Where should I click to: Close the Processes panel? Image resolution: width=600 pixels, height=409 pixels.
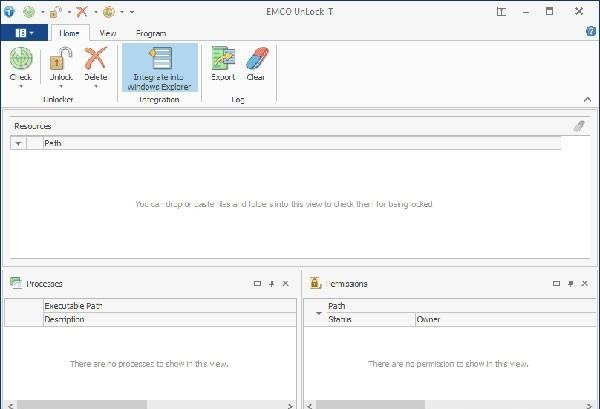(285, 284)
